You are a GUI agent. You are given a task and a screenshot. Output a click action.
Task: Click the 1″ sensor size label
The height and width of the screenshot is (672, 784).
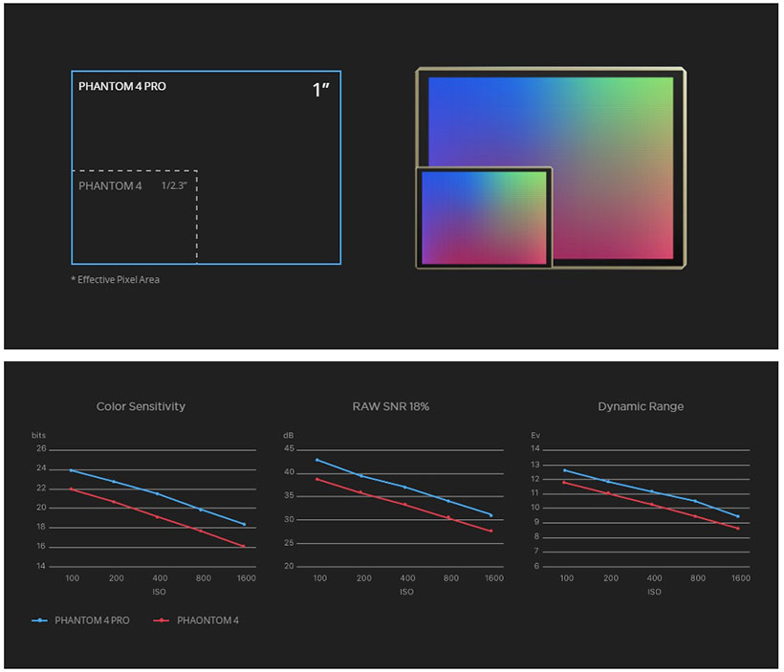pos(321,91)
